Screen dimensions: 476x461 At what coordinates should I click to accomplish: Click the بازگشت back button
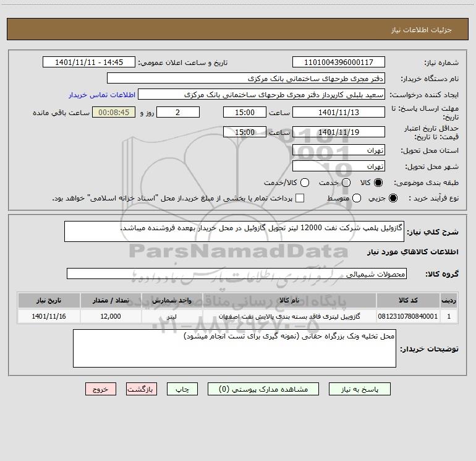[x=142, y=389]
